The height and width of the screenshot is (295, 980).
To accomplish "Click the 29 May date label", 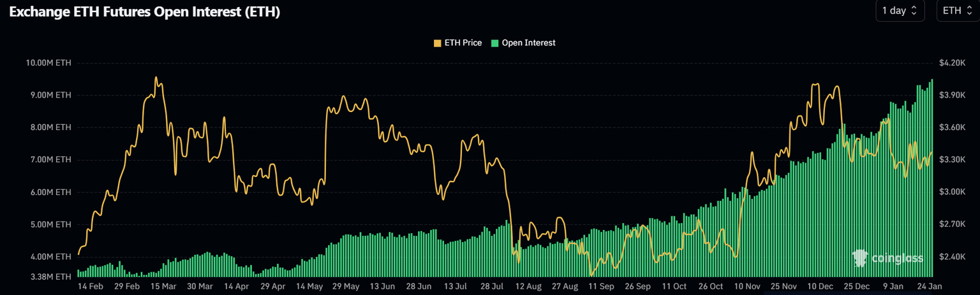I will coord(347,287).
